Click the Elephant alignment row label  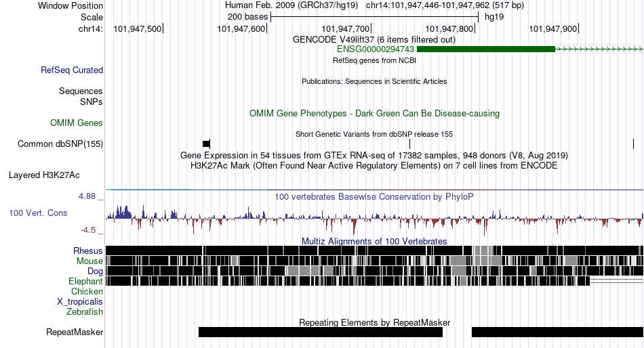point(85,281)
